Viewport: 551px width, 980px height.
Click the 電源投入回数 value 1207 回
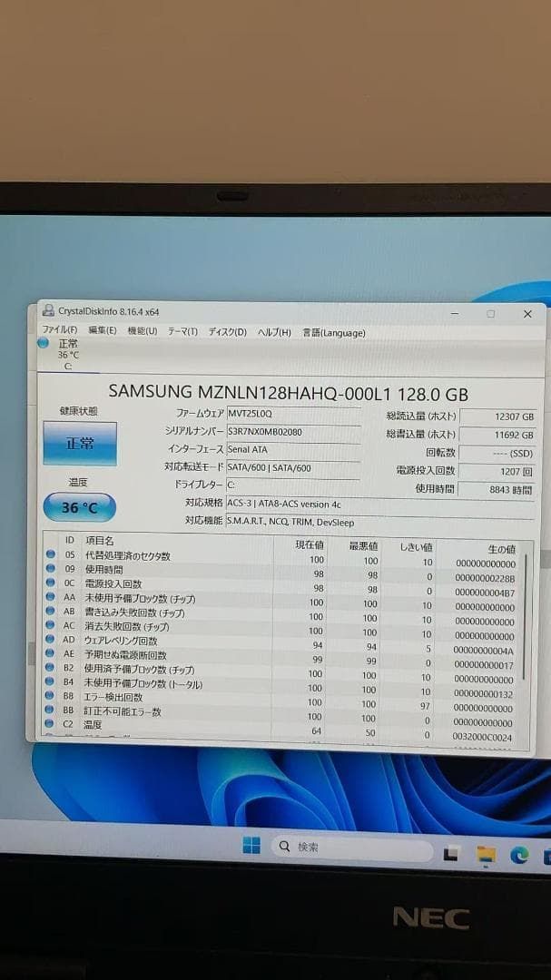[497, 471]
